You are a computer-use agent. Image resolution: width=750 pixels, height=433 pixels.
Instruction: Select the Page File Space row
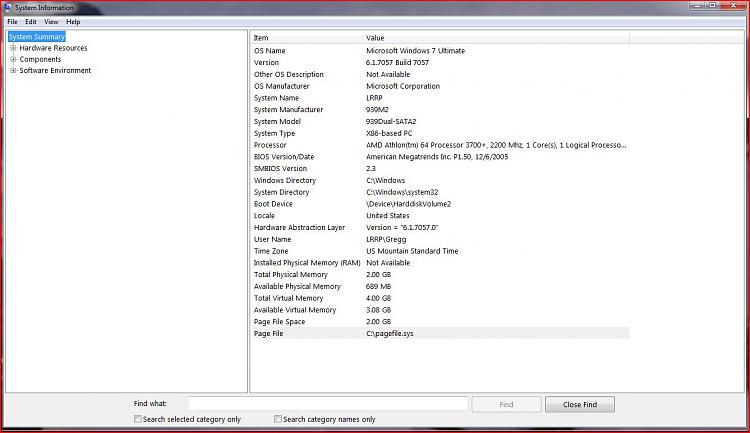tap(440, 322)
